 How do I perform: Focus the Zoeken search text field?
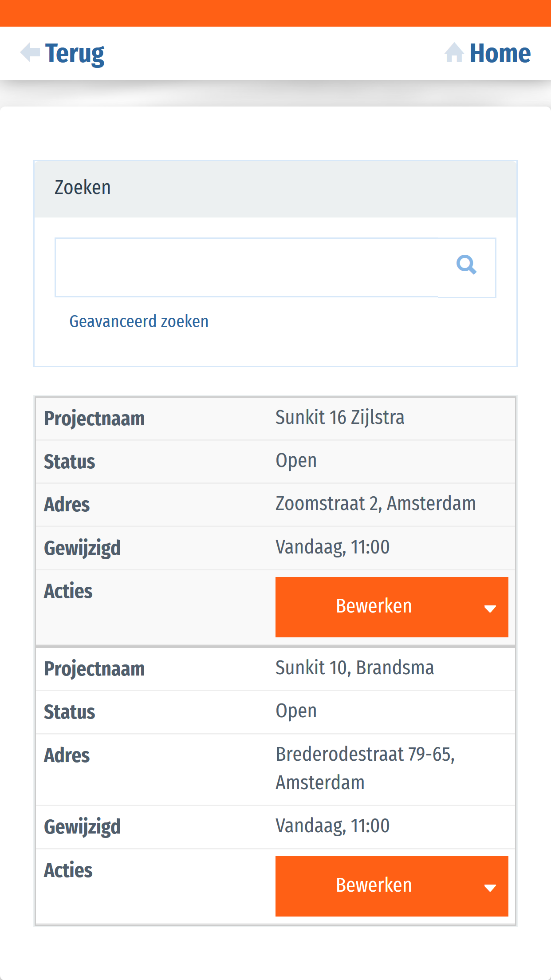click(x=247, y=268)
